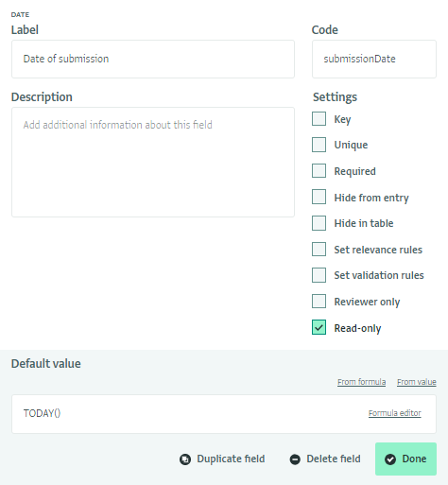Enable the Key checkbox
The image size is (448, 485).
(319, 119)
